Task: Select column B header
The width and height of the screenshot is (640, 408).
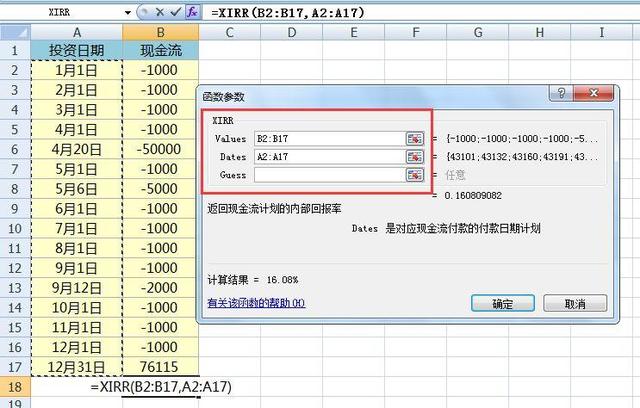Action: click(160, 32)
